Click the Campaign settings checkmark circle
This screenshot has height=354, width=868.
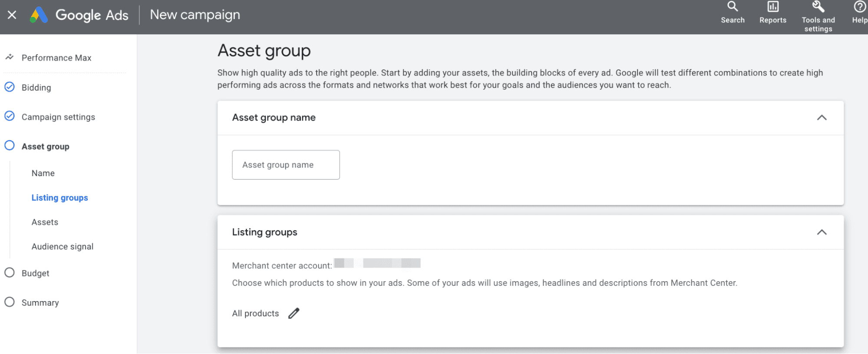tap(10, 116)
